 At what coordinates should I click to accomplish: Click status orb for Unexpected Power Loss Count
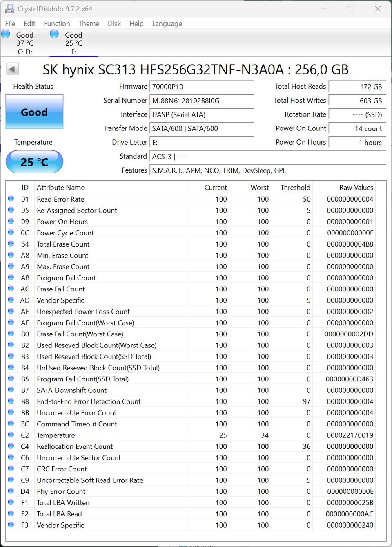tap(11, 311)
